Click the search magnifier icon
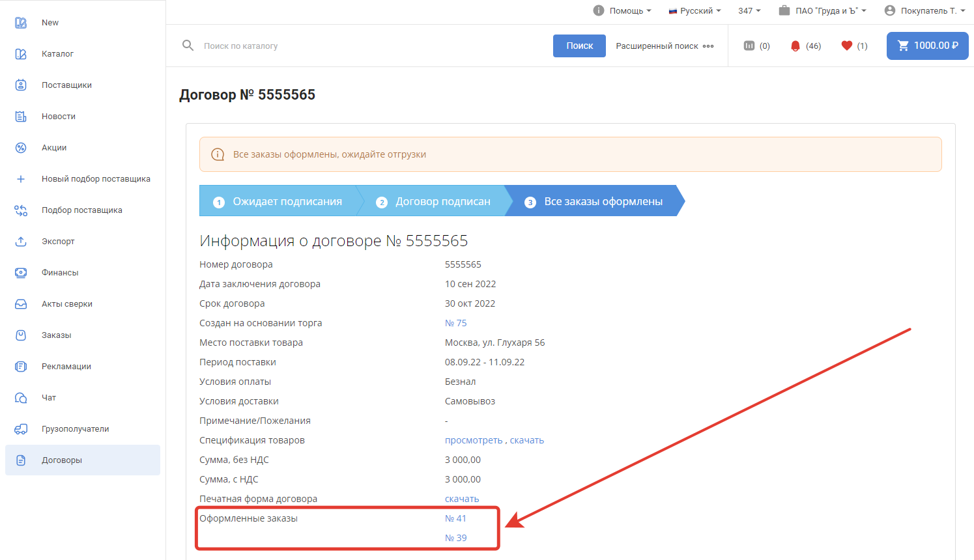This screenshot has width=974, height=560. tap(188, 46)
